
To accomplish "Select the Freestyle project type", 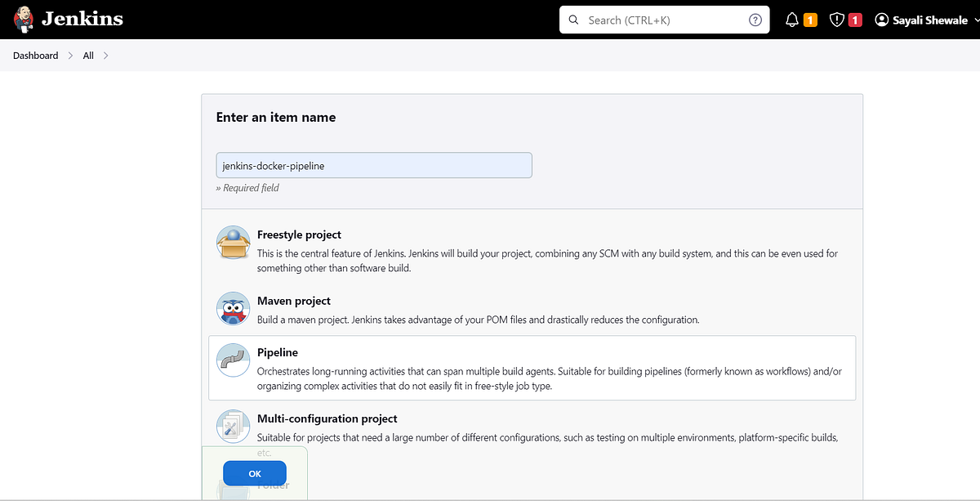I will pyautogui.click(x=299, y=235).
